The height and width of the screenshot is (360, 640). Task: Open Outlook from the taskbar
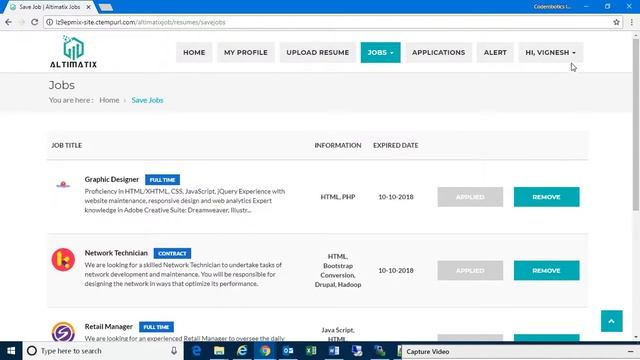[x=288, y=351]
